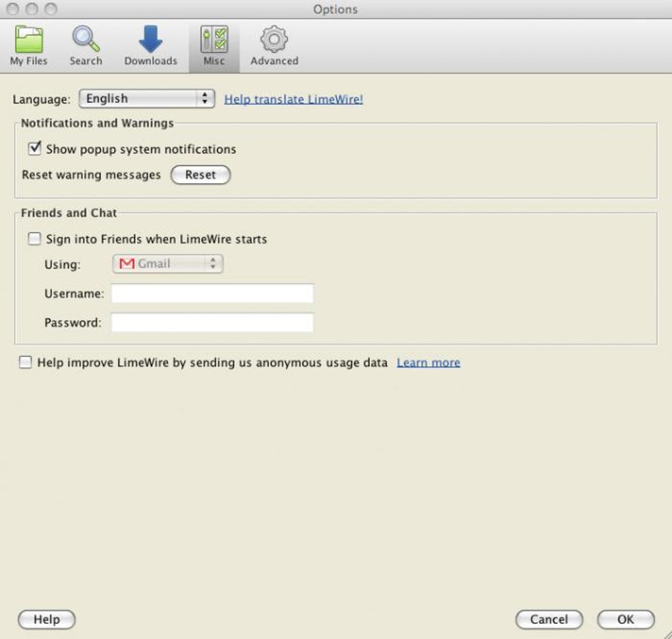Toggle Show popup system notifications checkbox
The image size is (672, 639).
(34, 149)
